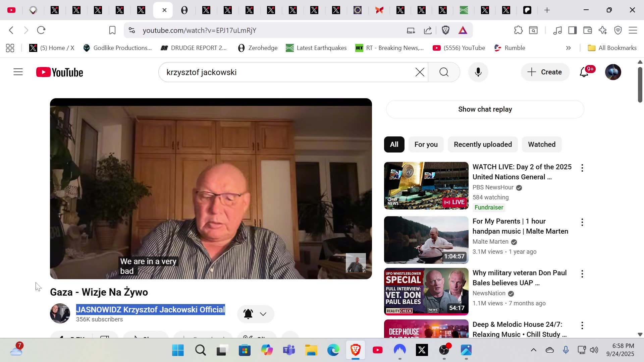Click Show chat replay button
Screen dimensions: 644x362
(485, 109)
